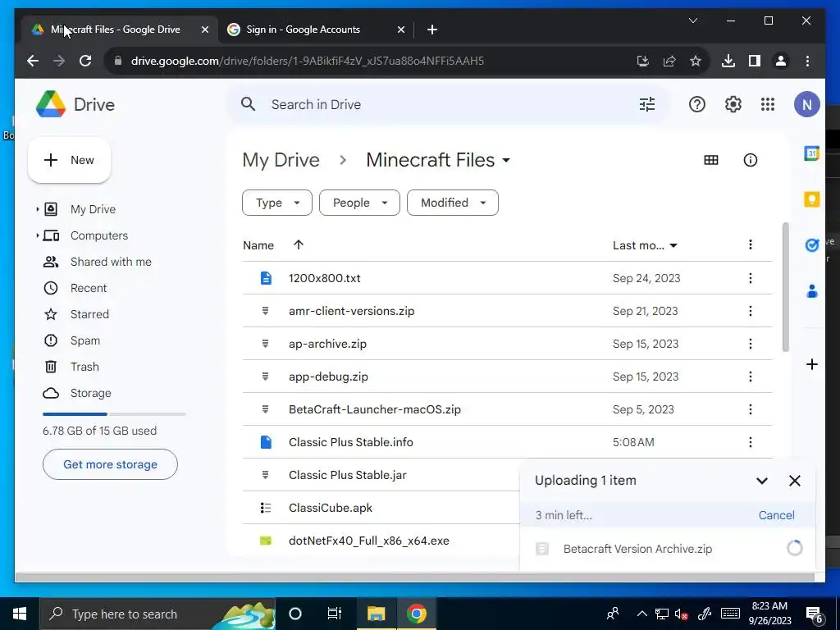The image size is (840, 630).
Task: Reload the Drive page
Action: point(85,61)
